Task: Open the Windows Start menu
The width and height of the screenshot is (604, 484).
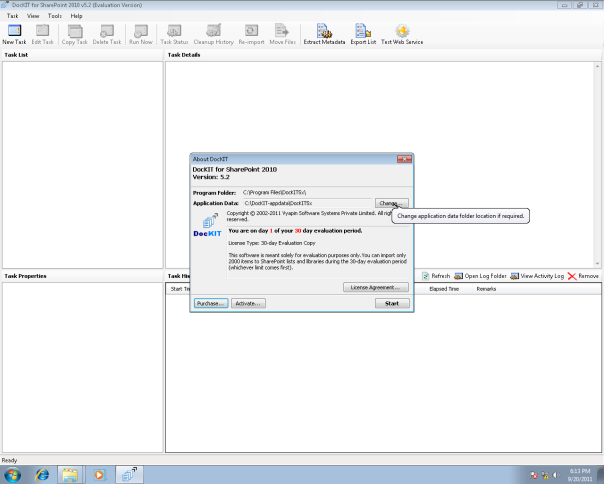Action: 12,475
